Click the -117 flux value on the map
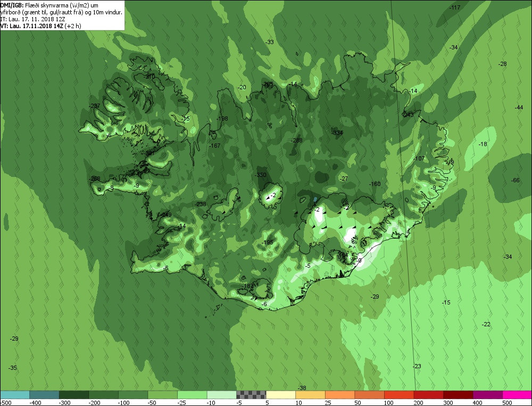Image resolution: width=532 pixels, height=406 pixels. [x=455, y=7]
